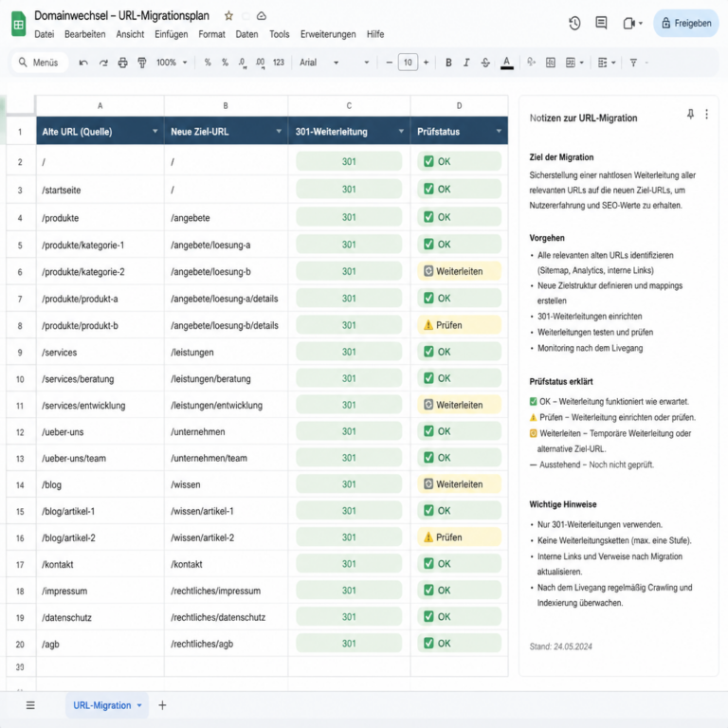The image size is (728, 728).
Task: Open filter dropdown on Alte URL column
Action: click(155, 132)
